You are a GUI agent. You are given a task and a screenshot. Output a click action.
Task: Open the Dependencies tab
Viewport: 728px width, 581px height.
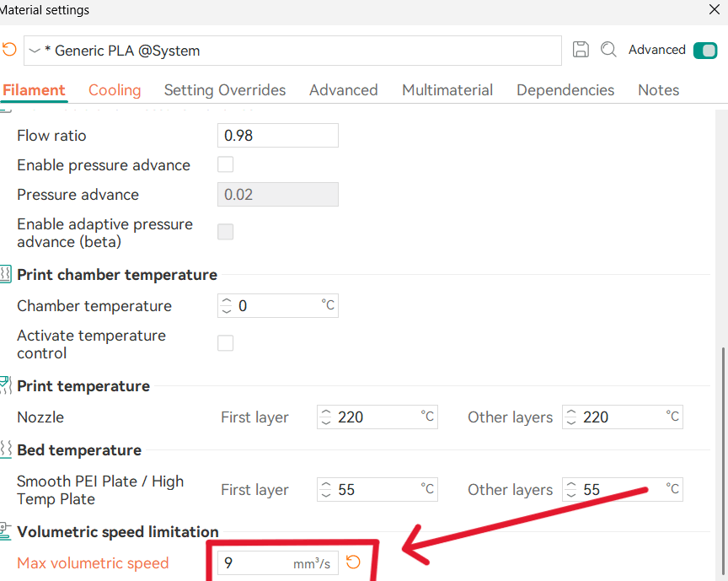[565, 90]
